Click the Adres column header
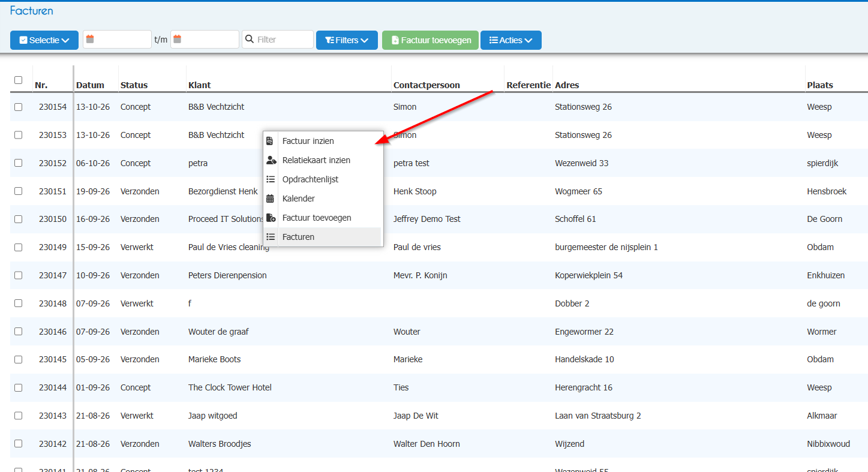This screenshot has height=472, width=868. click(x=567, y=85)
